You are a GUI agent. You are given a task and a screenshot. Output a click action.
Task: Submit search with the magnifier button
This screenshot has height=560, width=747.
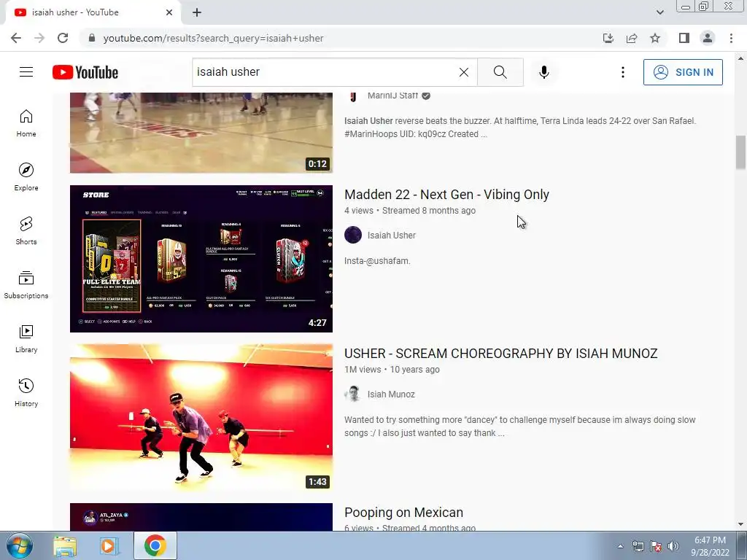click(x=500, y=72)
